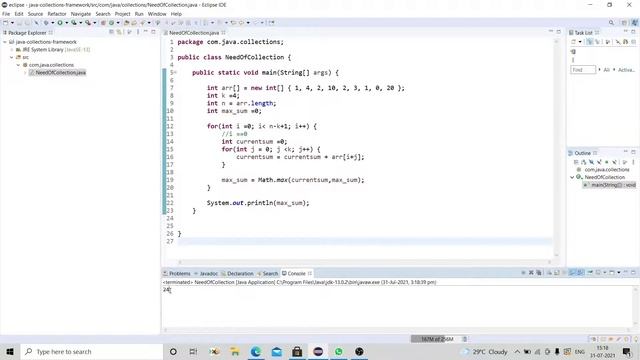This screenshot has height=360, width=640.
Task: Open the Project menu
Action: [122, 13]
